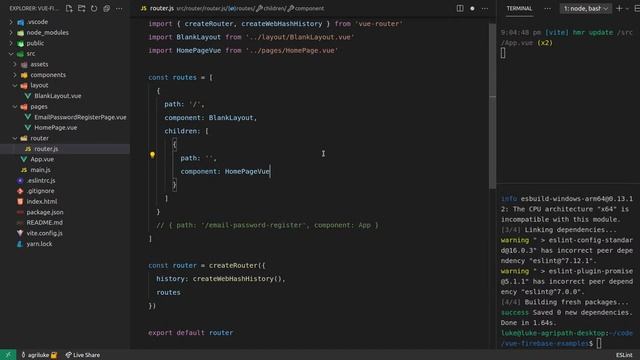This screenshot has width=640, height=360.
Task: Select the TERMINAL panel tab
Action: (x=519, y=8)
